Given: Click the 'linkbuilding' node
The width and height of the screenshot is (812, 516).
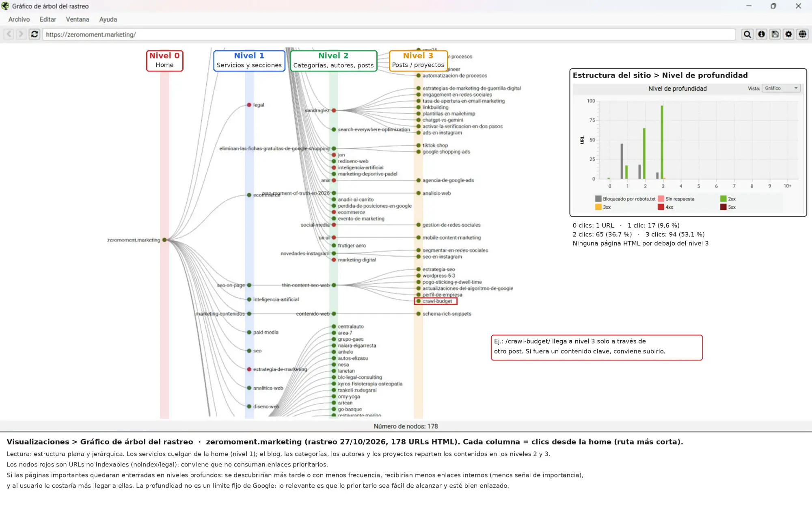Looking at the screenshot, I should pyautogui.click(x=418, y=107).
